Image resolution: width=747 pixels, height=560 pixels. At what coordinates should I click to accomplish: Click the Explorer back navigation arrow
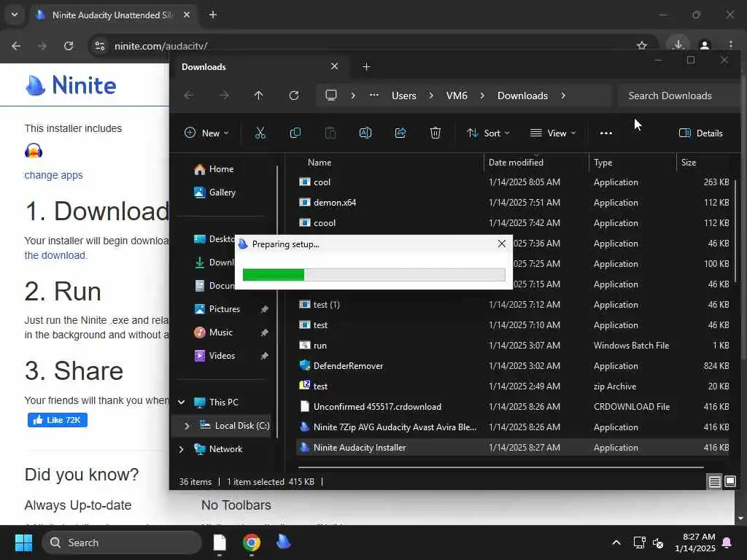[x=189, y=96]
